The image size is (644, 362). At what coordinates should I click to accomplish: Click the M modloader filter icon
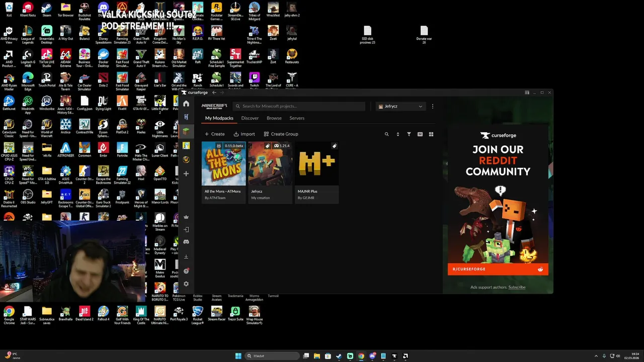point(420,134)
